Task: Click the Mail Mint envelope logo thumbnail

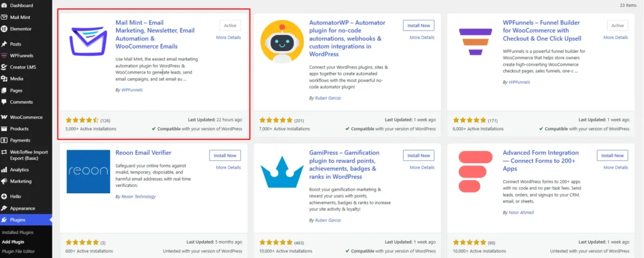Action: click(x=88, y=40)
